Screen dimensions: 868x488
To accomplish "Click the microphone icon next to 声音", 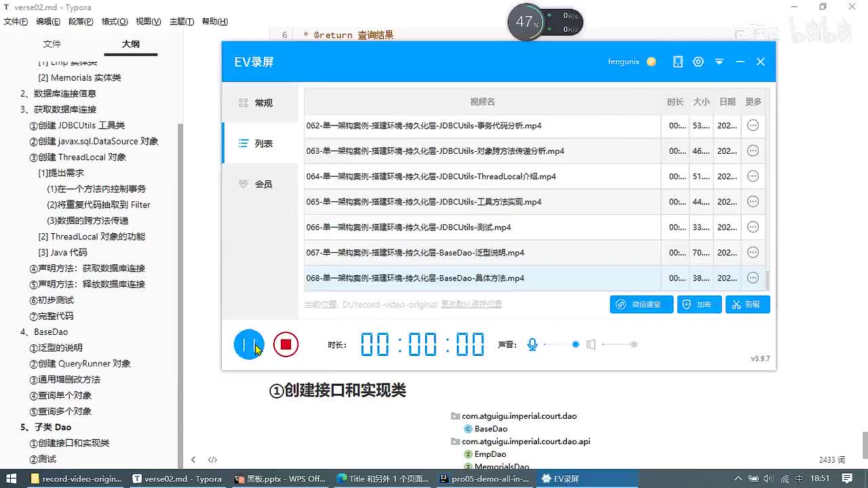I will coord(532,344).
